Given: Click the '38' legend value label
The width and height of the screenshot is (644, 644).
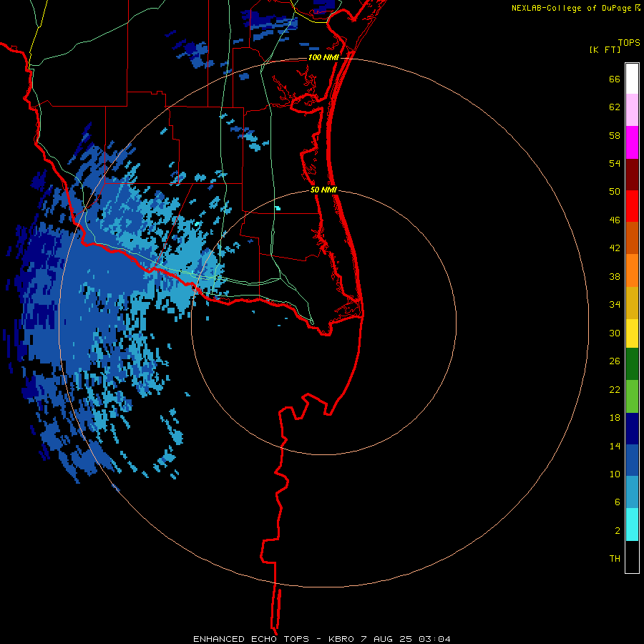Looking at the screenshot, I should pos(615,276).
